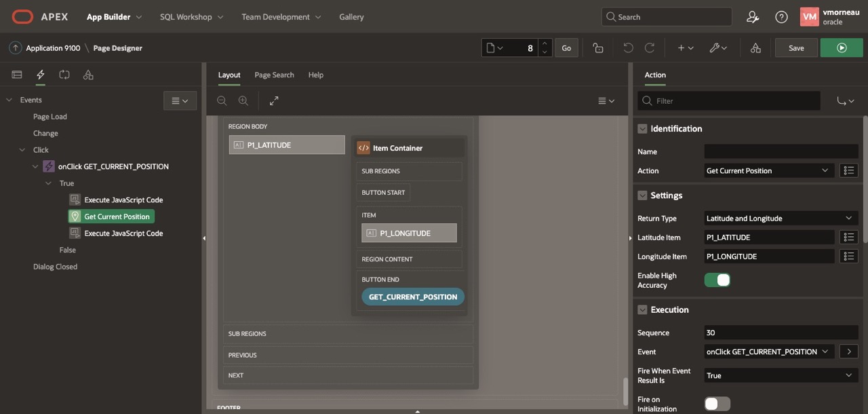Image resolution: width=868 pixels, height=414 pixels.
Task: Click the Go button next to page number
Action: (x=566, y=48)
